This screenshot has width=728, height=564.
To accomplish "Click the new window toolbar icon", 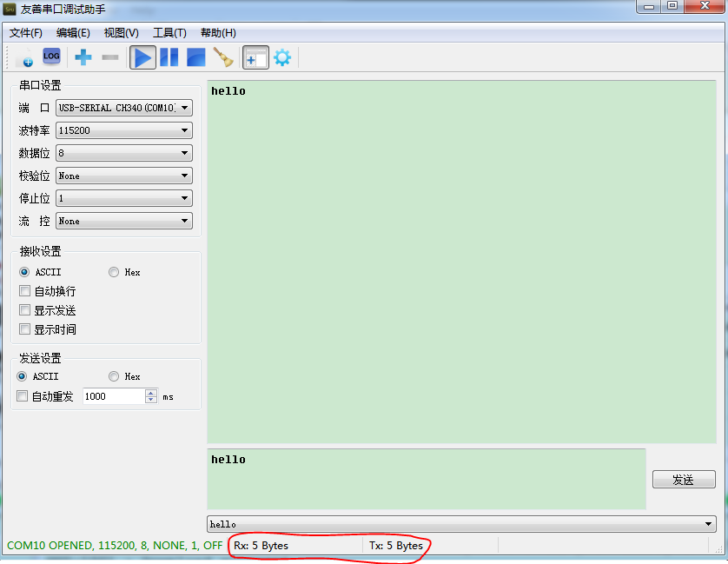I will [255, 58].
